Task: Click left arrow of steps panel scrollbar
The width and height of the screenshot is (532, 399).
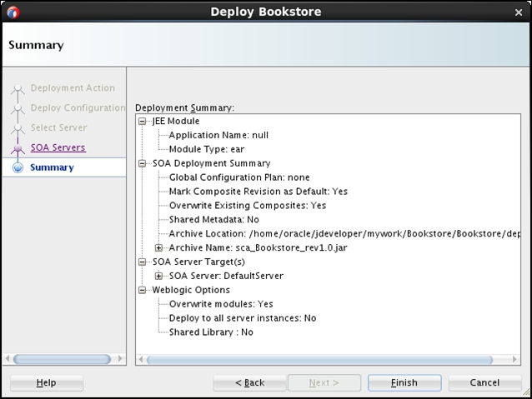Action: pos(8,359)
